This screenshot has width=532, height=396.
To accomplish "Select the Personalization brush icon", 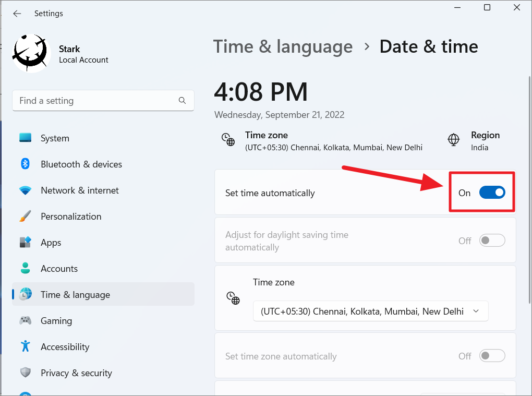I will [x=25, y=216].
